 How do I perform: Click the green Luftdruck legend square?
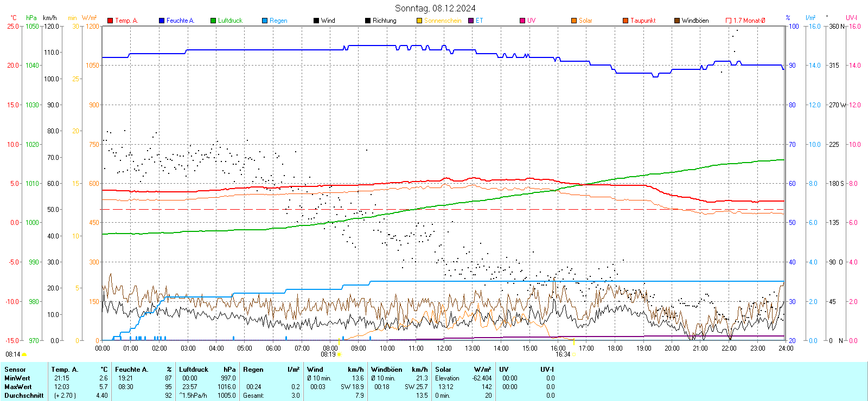click(x=213, y=21)
